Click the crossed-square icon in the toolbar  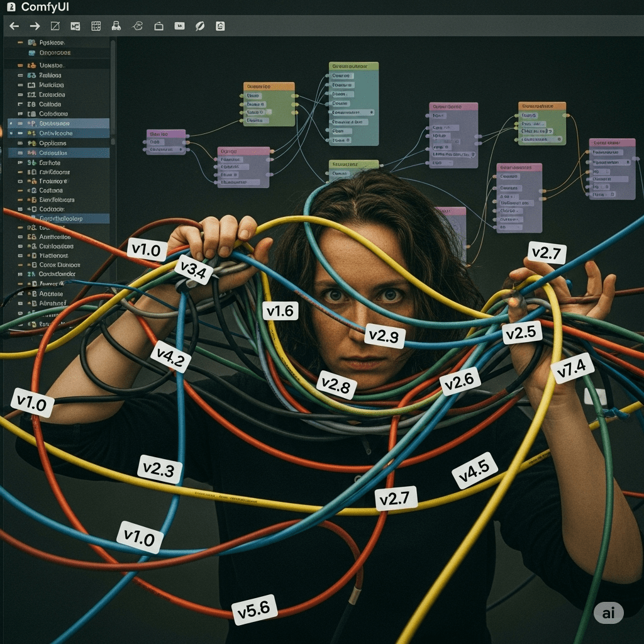click(55, 26)
